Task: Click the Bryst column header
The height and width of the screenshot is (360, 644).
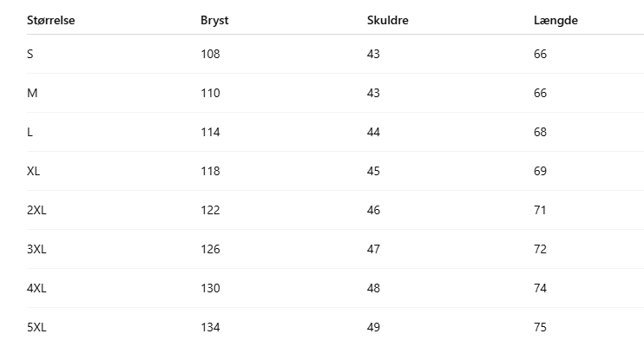Action: pyautogui.click(x=214, y=21)
